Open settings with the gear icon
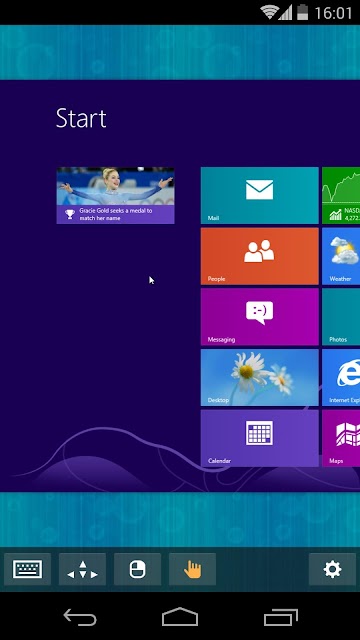Image resolution: width=360 pixels, height=640 pixels. pos(332,569)
